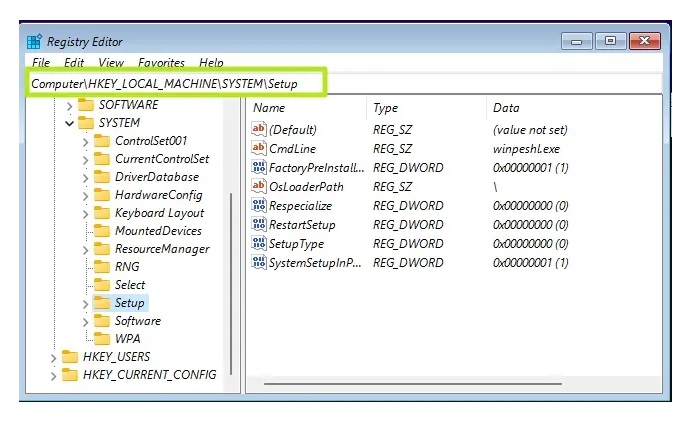Click the Select folder icon
687x424 pixels.
click(x=102, y=285)
